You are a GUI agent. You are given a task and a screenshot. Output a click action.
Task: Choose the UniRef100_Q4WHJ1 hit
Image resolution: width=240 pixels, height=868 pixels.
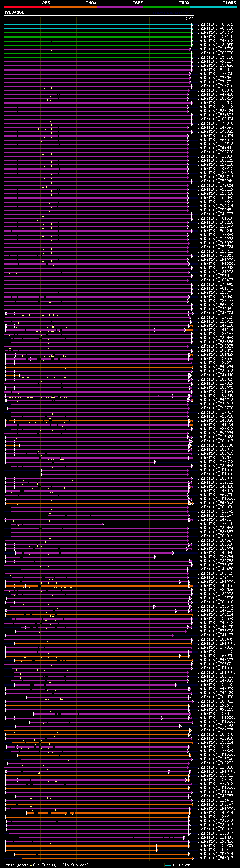tap(215, 148)
